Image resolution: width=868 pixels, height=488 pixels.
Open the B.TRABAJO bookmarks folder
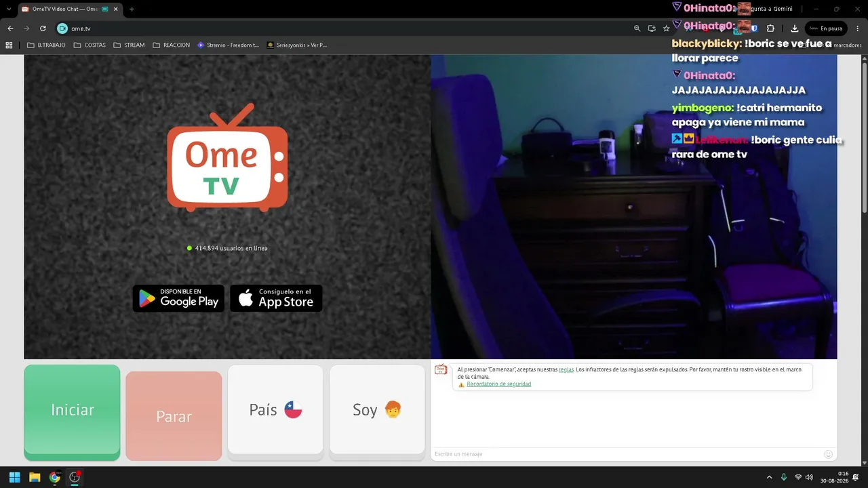tap(46, 45)
